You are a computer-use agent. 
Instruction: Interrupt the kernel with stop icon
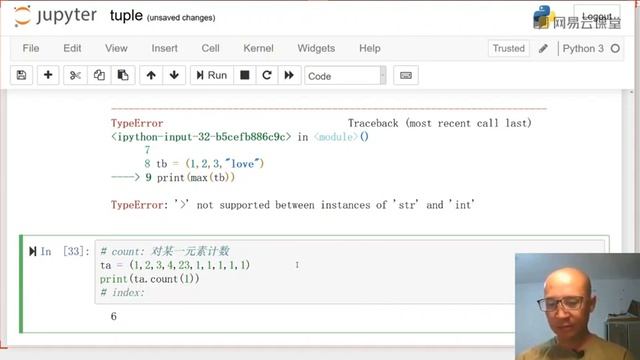244,75
